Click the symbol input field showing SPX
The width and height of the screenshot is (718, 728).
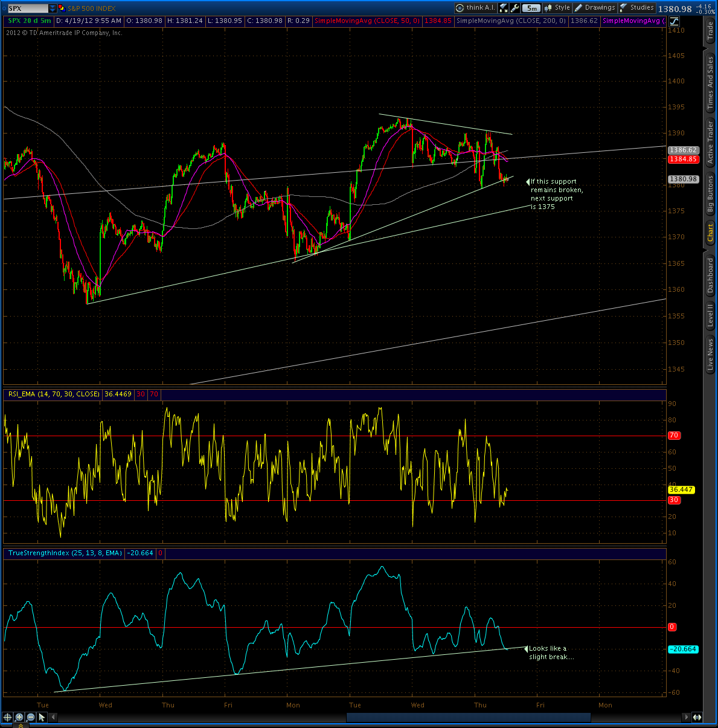27,8
